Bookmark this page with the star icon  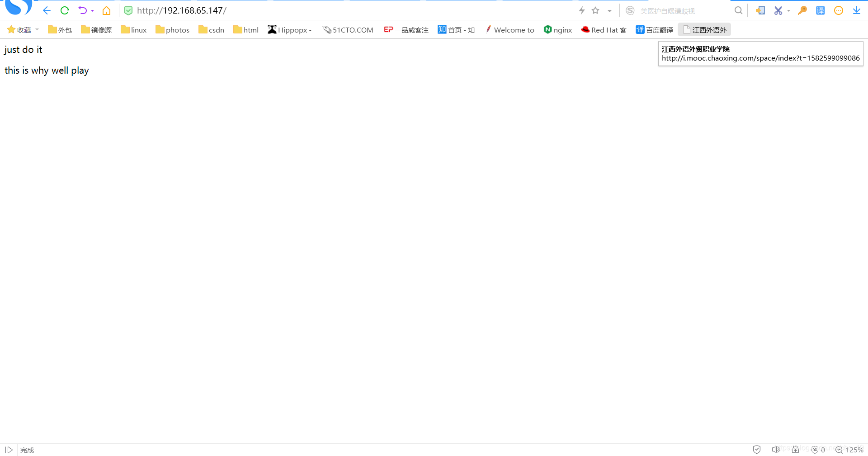coord(595,10)
